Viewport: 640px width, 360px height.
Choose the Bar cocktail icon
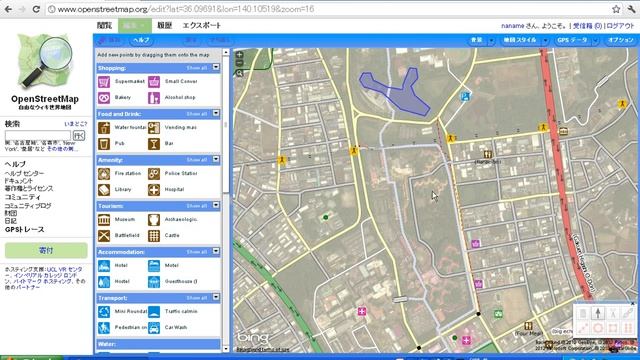pyautogui.click(x=154, y=144)
